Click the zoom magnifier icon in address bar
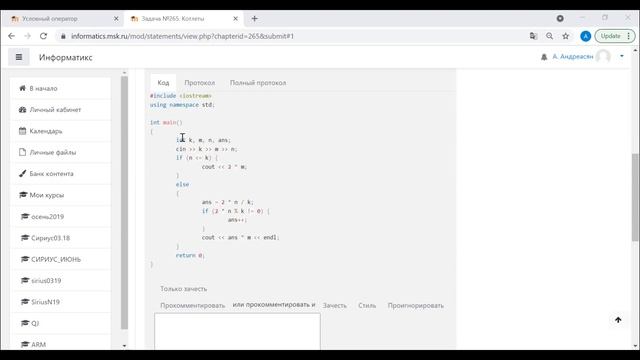The image size is (640, 360). [549, 36]
